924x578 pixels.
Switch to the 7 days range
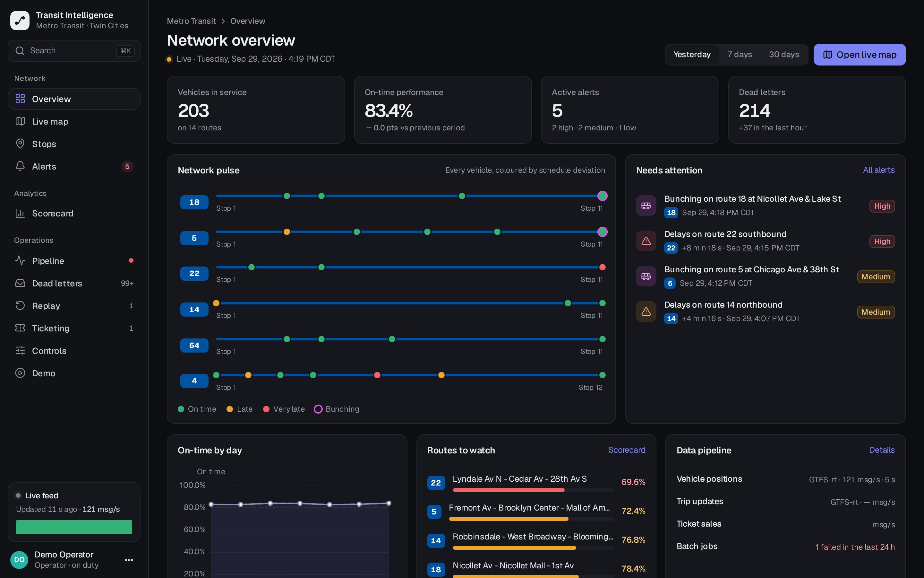coord(740,54)
